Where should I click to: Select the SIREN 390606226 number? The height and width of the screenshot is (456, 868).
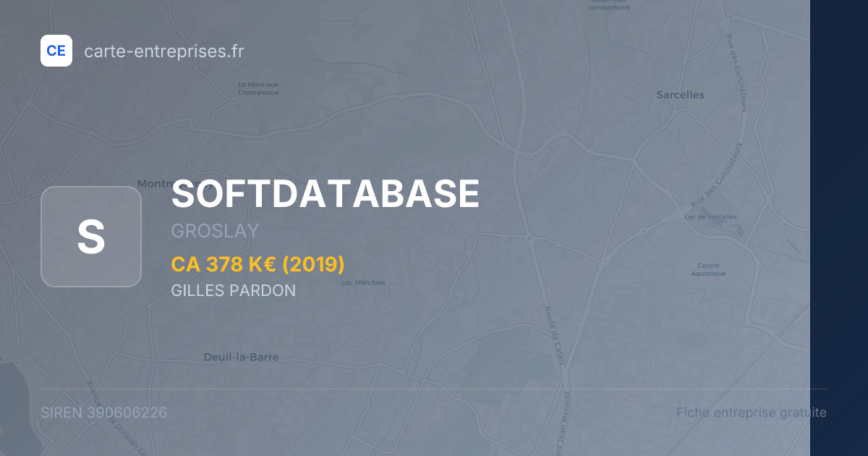104,413
